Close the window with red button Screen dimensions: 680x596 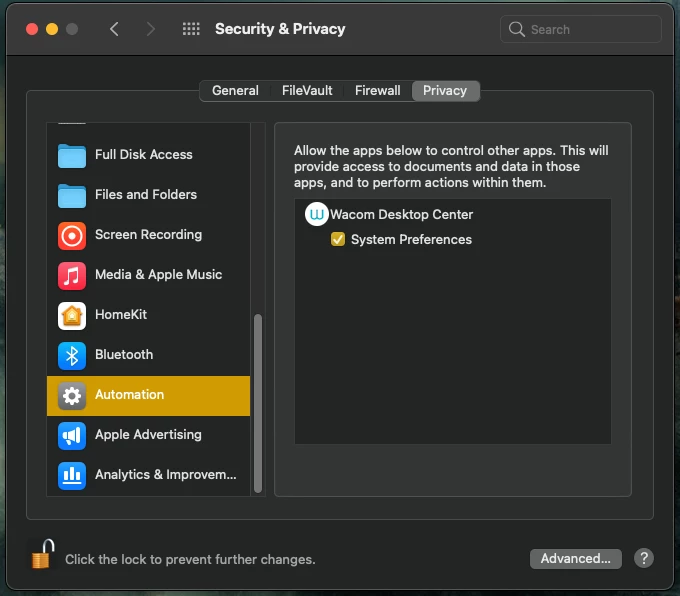32,29
